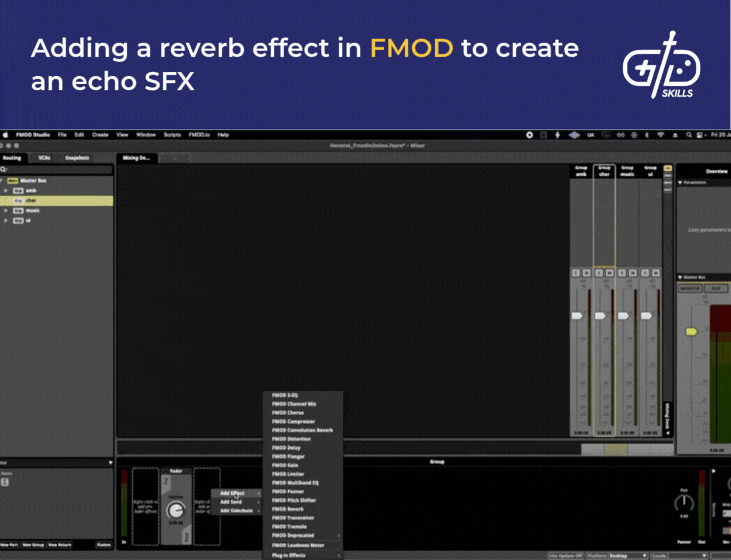Expand the amb group in the routing panel
The width and height of the screenshot is (731, 560).
coord(6,191)
